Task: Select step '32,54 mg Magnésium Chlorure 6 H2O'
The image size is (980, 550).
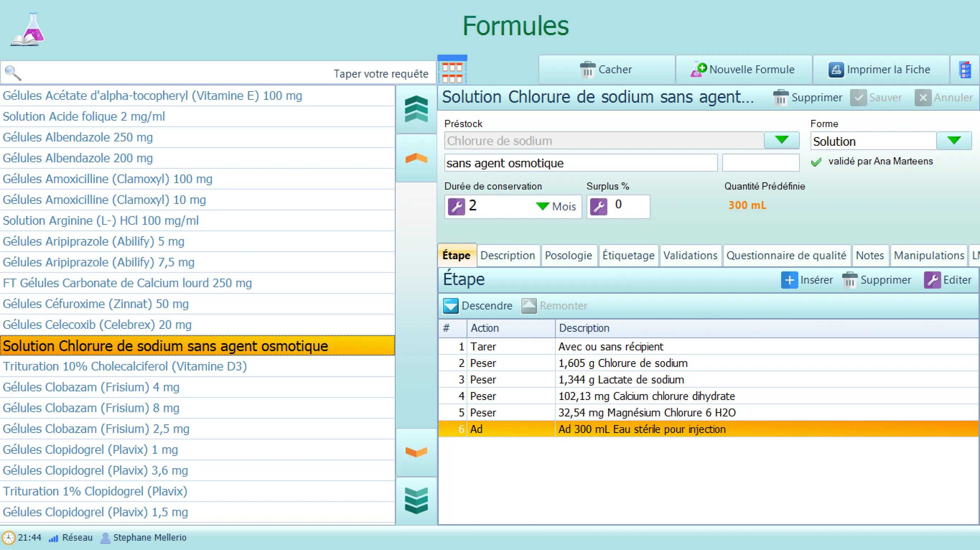Action: click(708, 413)
